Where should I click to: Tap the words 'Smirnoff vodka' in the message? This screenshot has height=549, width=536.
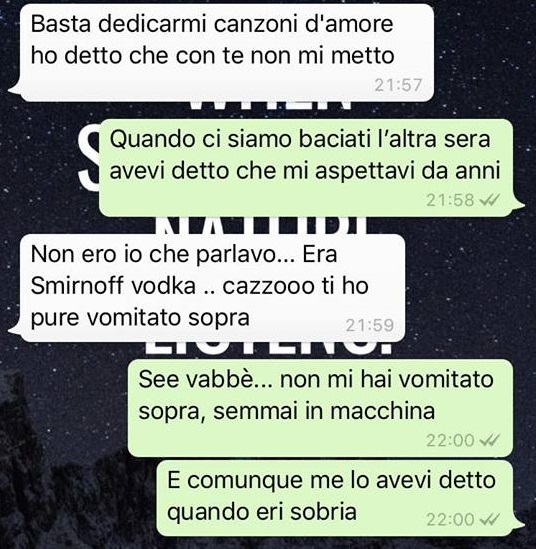113,286
